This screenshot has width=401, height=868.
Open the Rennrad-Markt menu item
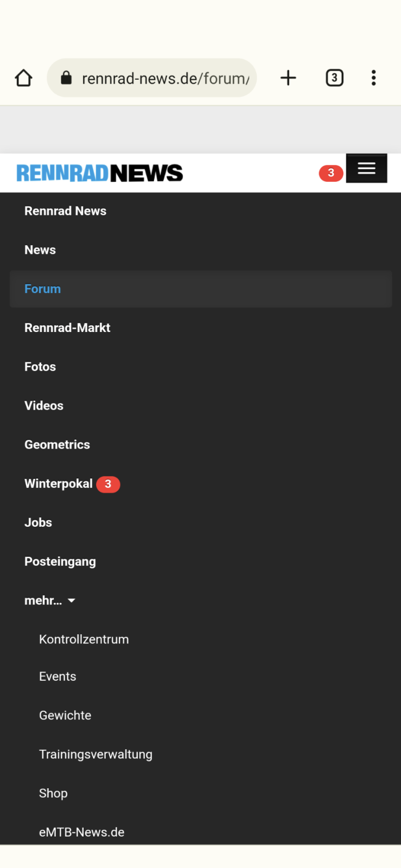click(x=67, y=328)
